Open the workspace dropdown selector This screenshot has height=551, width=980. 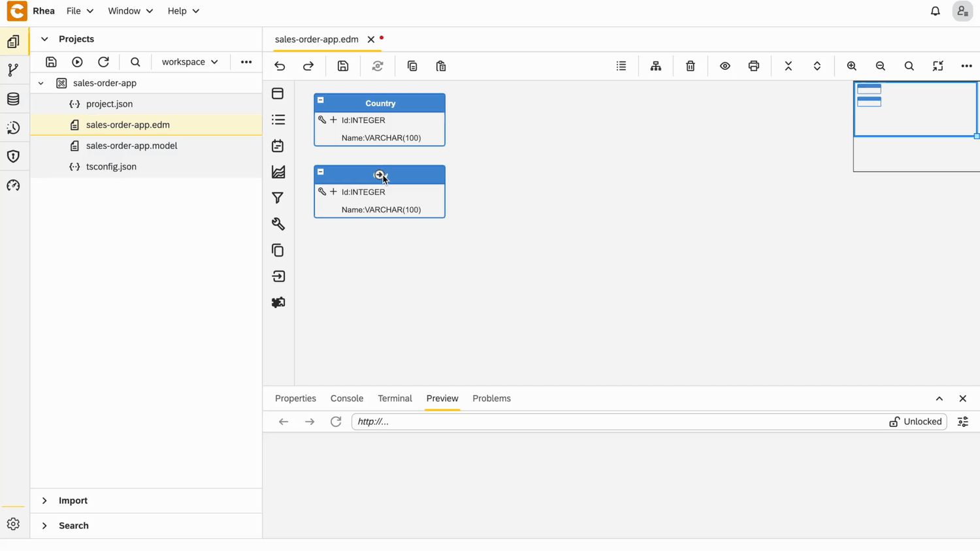point(189,62)
